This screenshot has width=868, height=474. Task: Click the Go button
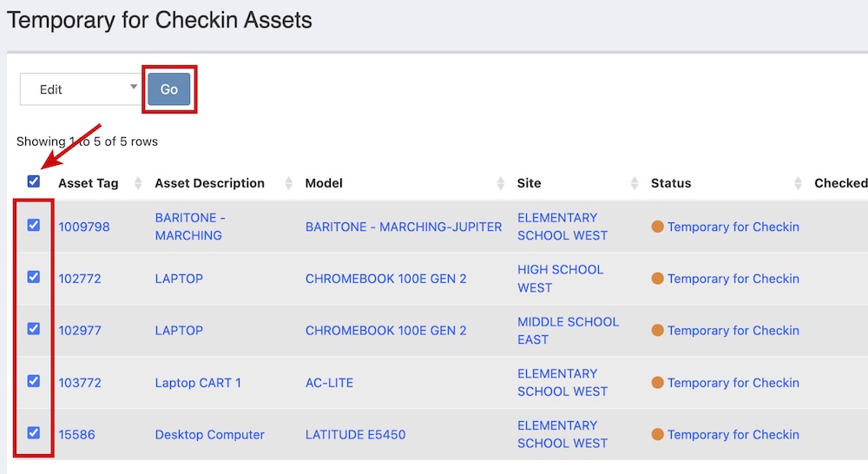tap(168, 89)
